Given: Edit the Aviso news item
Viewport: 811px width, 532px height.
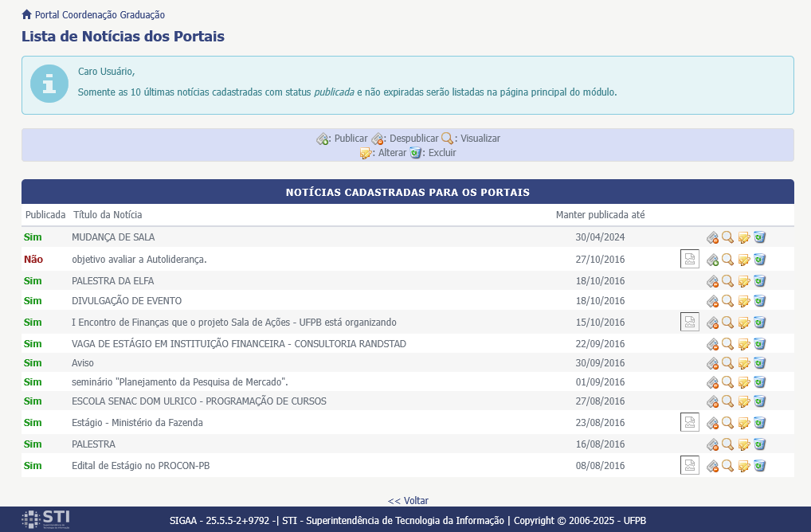Looking at the screenshot, I should click(x=744, y=363).
